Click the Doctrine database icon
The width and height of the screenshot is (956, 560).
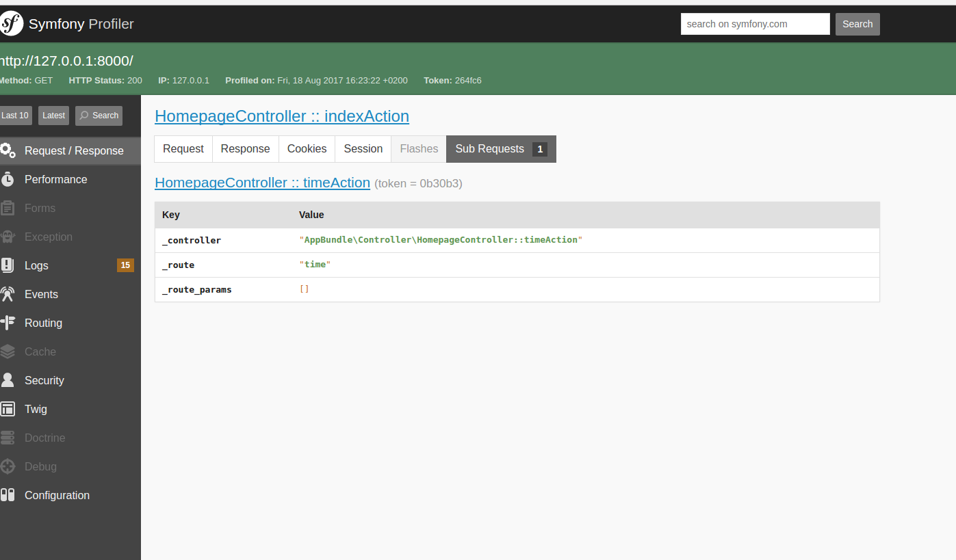[8, 438]
